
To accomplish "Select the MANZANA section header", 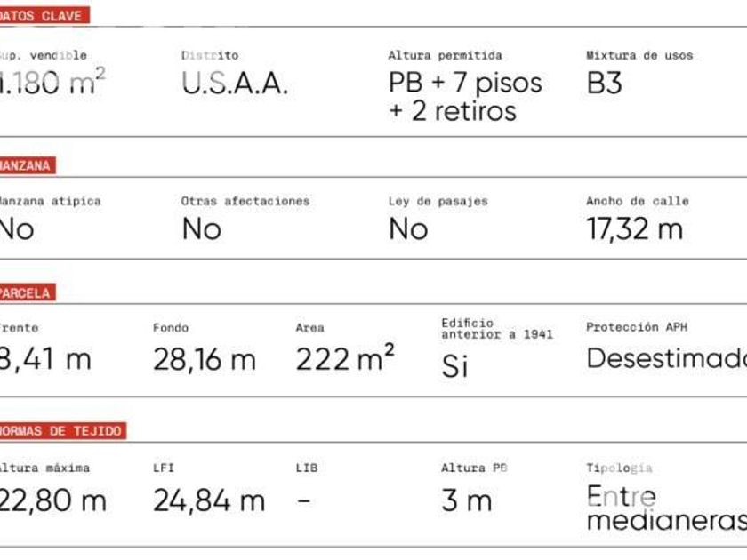I will 28,165.
